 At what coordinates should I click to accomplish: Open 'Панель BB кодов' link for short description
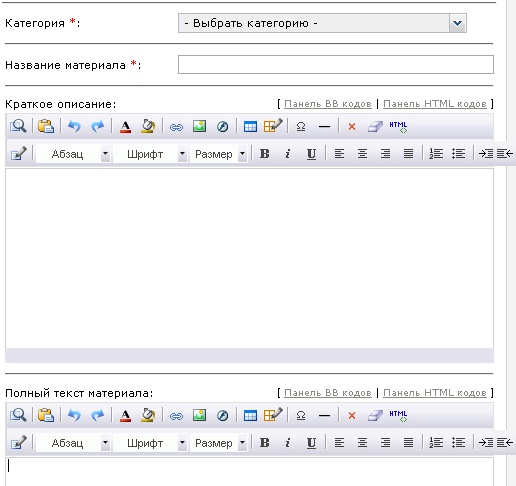pos(328,104)
